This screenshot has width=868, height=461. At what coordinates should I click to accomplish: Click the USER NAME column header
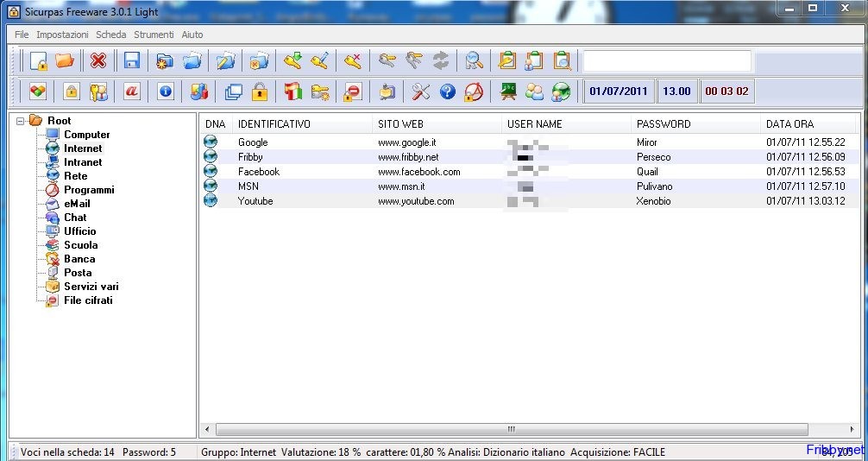(566, 124)
